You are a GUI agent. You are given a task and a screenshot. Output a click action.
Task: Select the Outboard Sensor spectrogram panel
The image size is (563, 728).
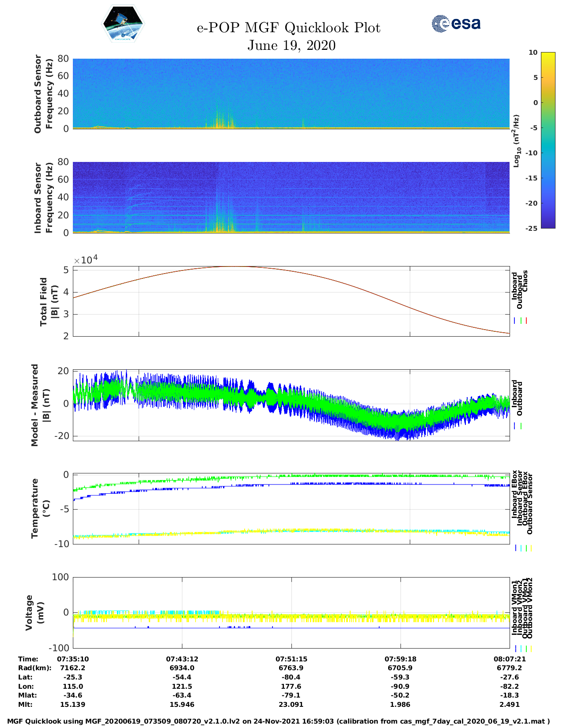click(291, 93)
